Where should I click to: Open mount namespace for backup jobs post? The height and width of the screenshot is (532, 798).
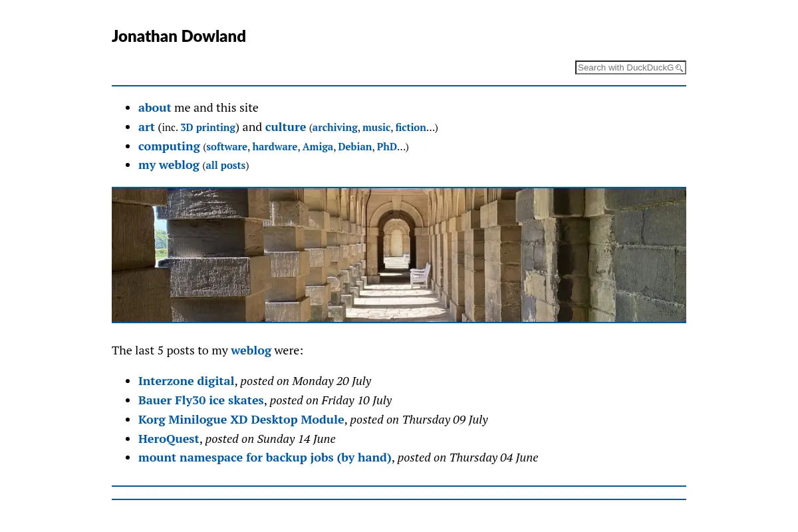(x=265, y=458)
